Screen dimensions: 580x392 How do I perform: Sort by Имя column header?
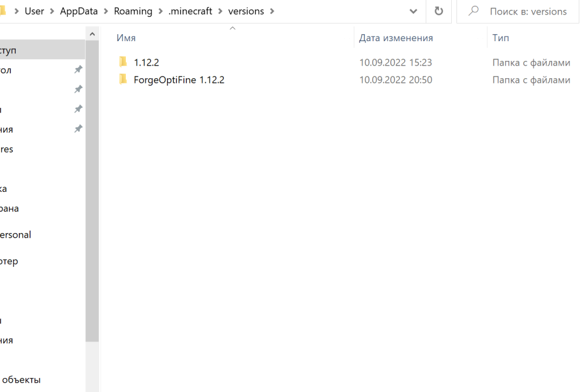pyautogui.click(x=126, y=38)
